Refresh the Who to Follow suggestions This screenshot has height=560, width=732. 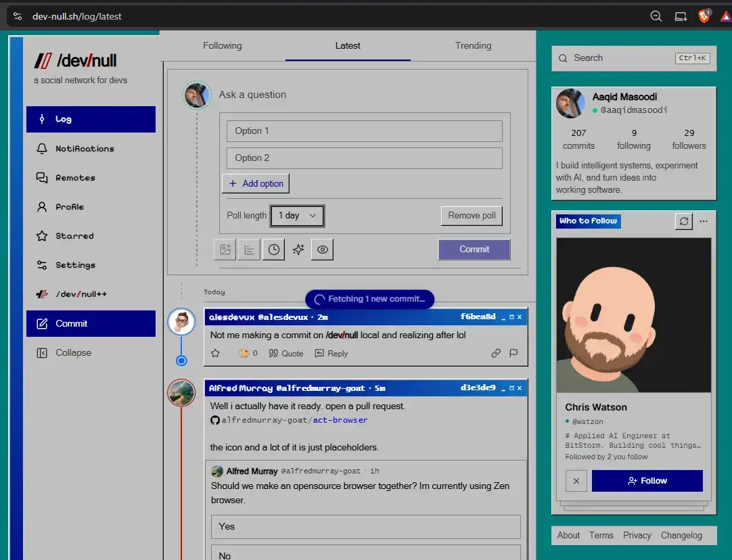684,221
